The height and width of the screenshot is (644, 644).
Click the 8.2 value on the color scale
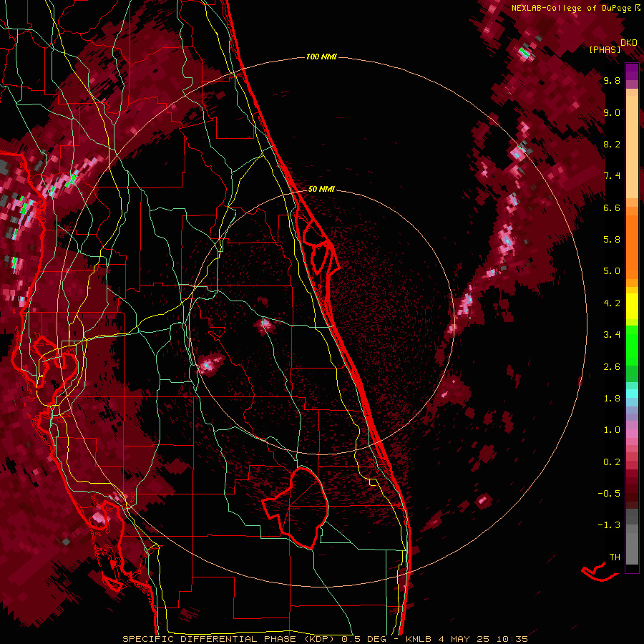tap(612, 144)
